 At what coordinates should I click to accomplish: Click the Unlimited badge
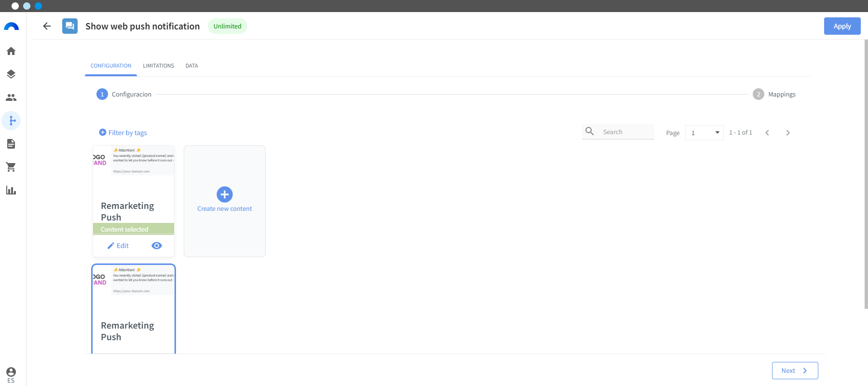228,26
